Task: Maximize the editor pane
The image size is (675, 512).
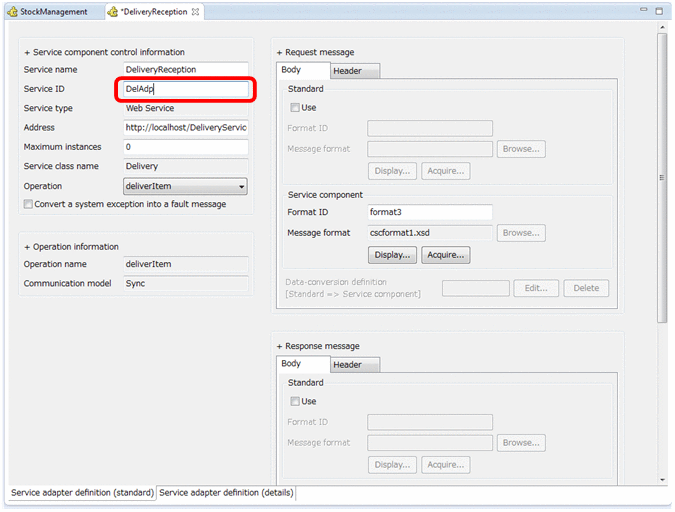Action: click(x=660, y=11)
